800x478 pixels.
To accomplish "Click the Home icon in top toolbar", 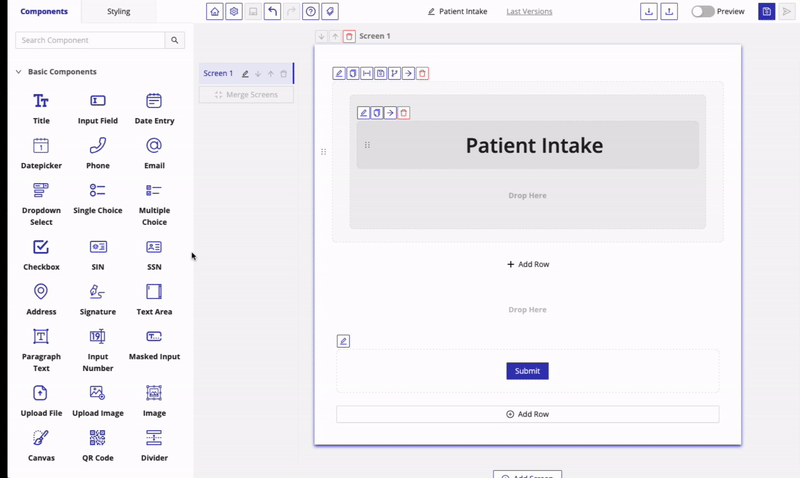I will [x=215, y=12].
